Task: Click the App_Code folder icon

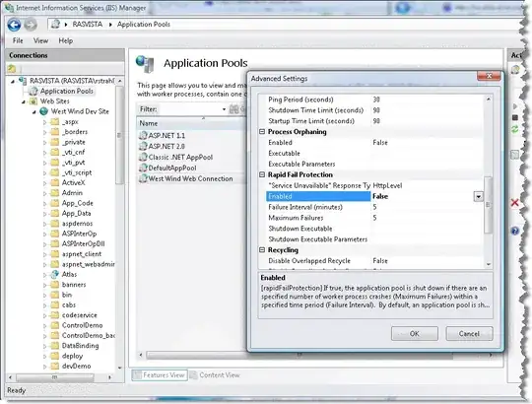Action: [x=54, y=203]
